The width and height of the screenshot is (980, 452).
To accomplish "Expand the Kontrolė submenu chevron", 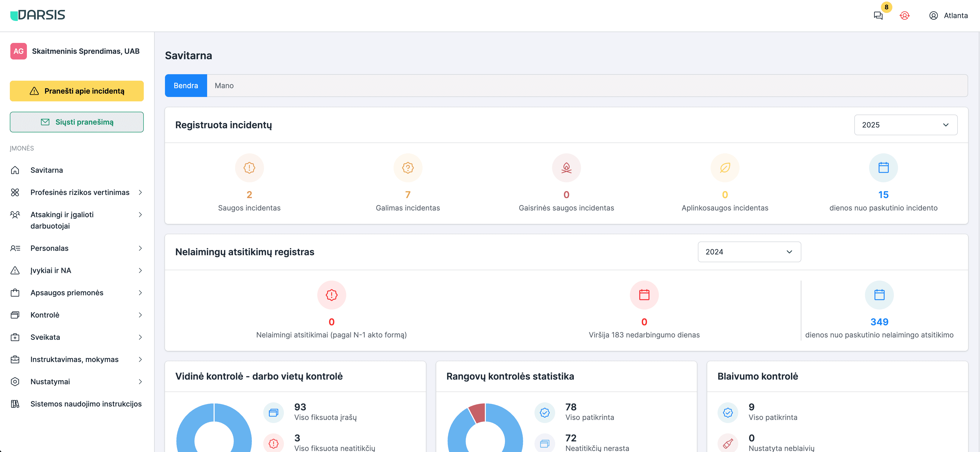I will (140, 315).
